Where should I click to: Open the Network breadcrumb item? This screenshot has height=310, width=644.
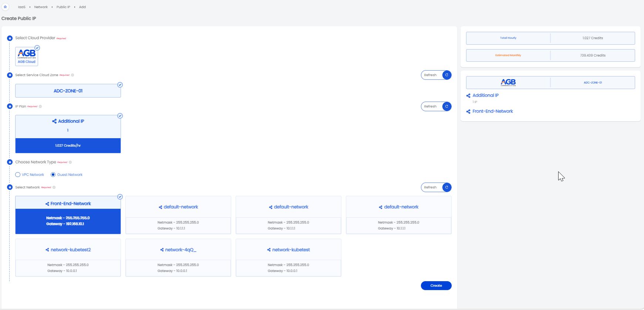point(41,7)
